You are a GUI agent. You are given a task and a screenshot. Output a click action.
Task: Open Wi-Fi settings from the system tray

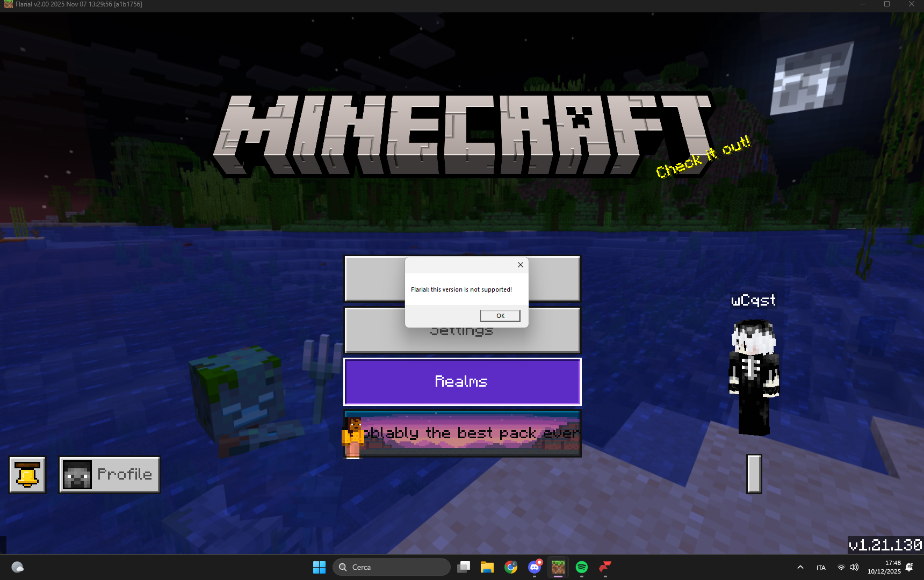(841, 567)
